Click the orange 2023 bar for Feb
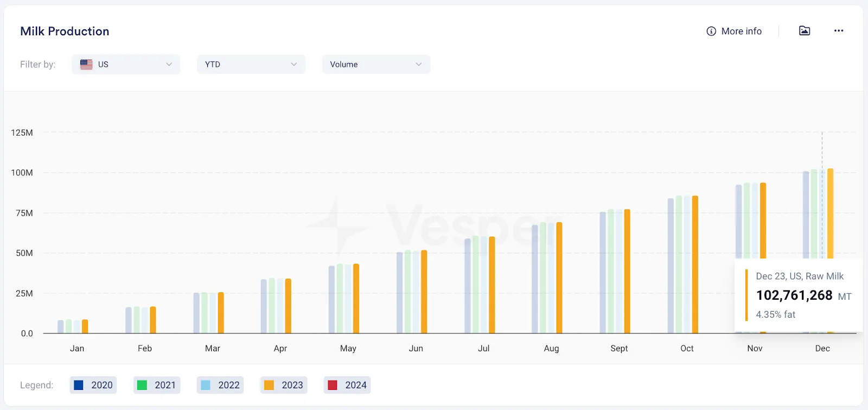Image resolution: width=868 pixels, height=410 pixels. coord(153,320)
